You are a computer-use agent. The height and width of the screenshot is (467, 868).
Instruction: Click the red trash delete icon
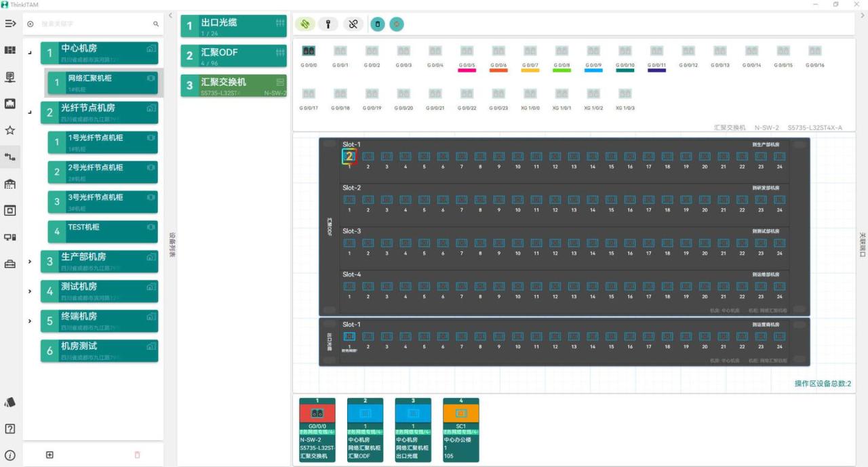click(x=137, y=455)
